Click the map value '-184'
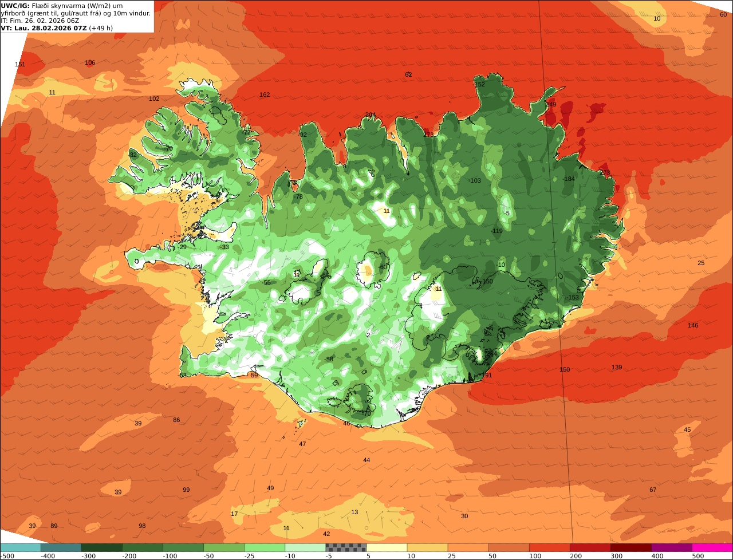 (568, 179)
